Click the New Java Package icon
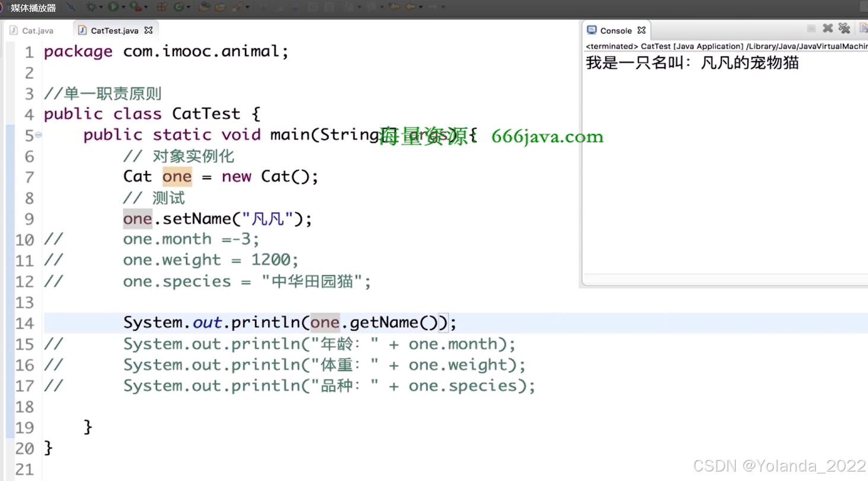This screenshot has height=481, width=868. [161, 7]
